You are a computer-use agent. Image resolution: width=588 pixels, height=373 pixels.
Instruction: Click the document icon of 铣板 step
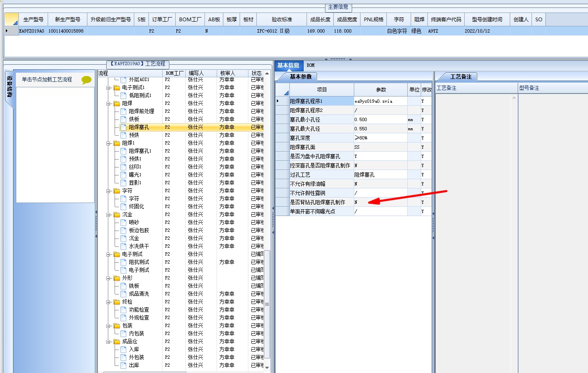coord(123,286)
